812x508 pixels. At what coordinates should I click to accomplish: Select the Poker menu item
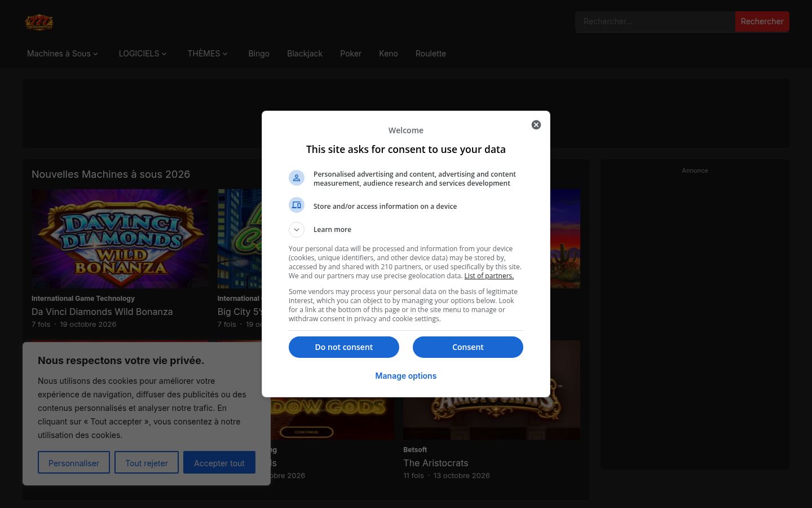[351, 54]
